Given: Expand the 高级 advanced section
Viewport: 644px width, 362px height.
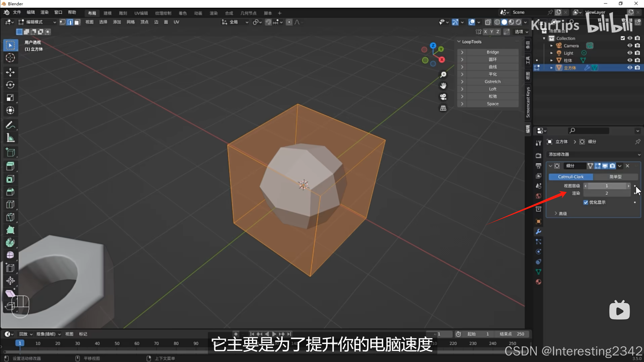Looking at the screenshot, I should (x=560, y=213).
